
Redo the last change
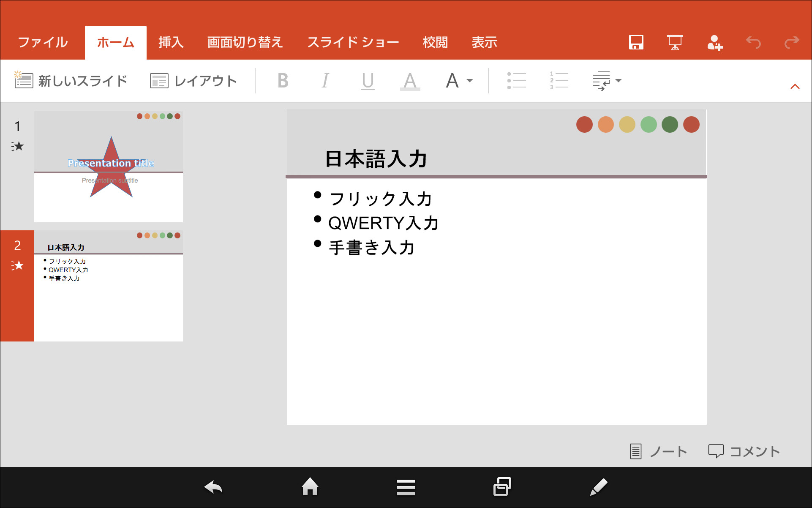click(x=791, y=42)
